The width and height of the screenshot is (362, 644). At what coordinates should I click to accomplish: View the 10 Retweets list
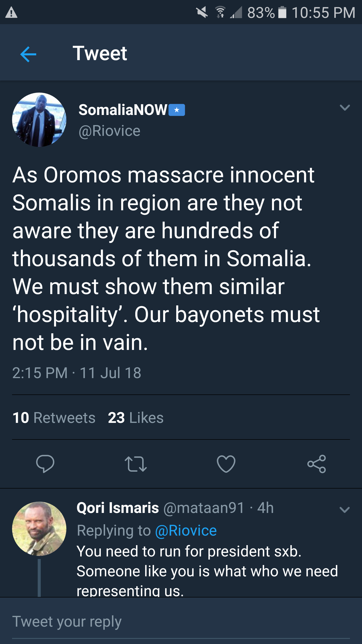(x=54, y=418)
